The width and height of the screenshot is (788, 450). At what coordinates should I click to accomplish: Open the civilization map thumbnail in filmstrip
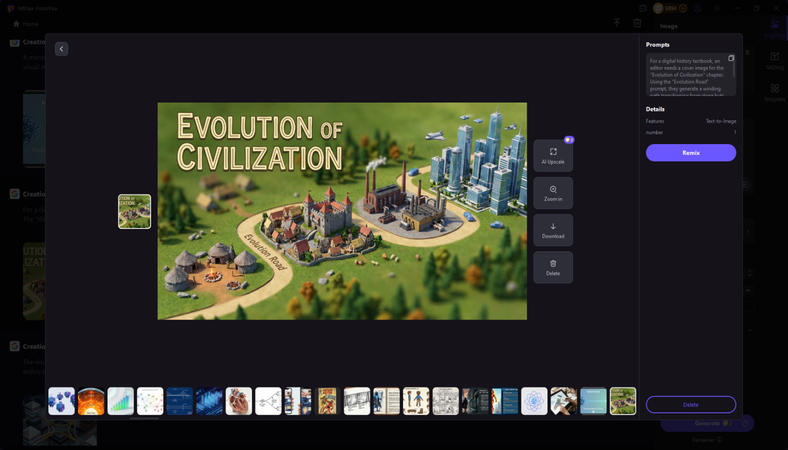point(623,401)
